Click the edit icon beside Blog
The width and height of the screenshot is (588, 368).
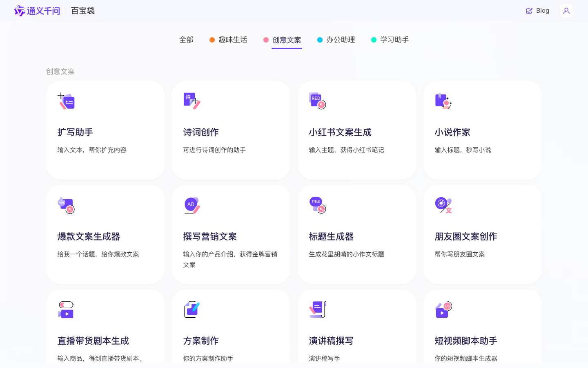point(529,11)
